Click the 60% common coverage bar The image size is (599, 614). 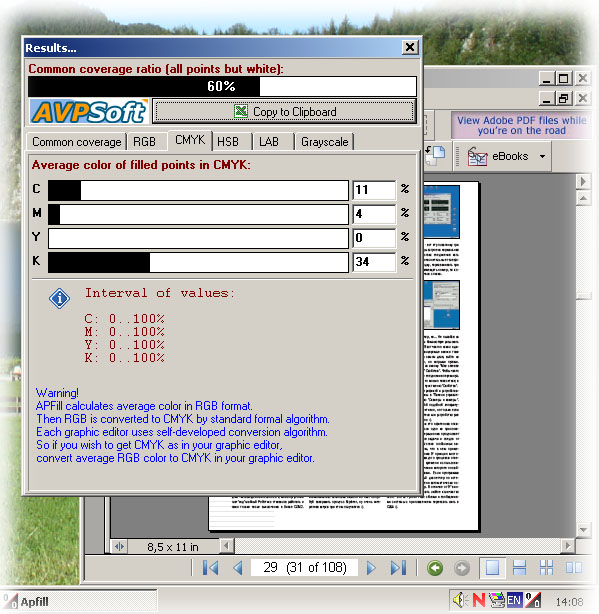pos(222,86)
